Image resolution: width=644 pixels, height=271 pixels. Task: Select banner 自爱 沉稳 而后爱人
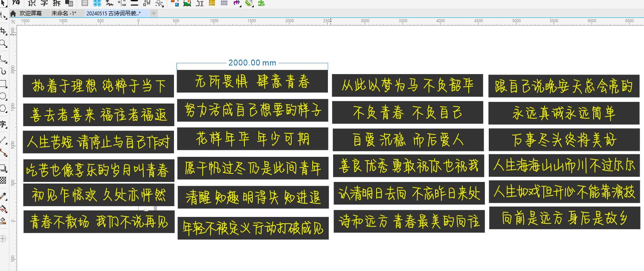tap(408, 140)
